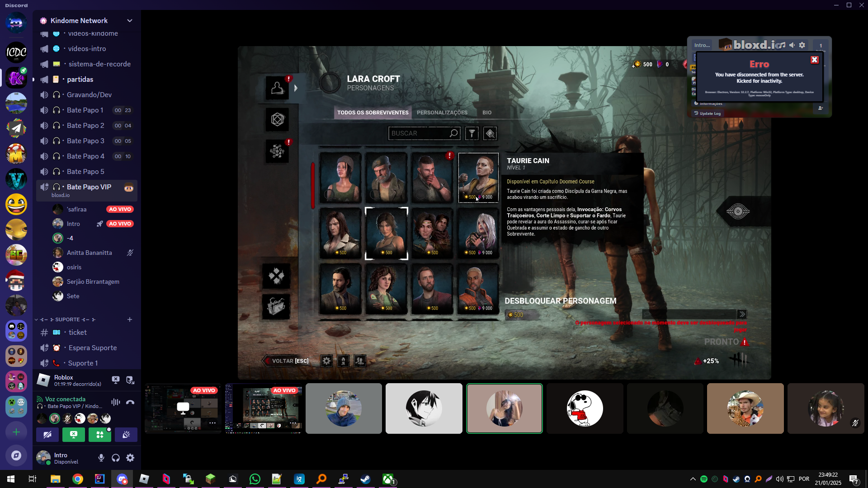868x488 pixels.
Task: Open noise suppression waveform icon
Action: click(x=116, y=402)
